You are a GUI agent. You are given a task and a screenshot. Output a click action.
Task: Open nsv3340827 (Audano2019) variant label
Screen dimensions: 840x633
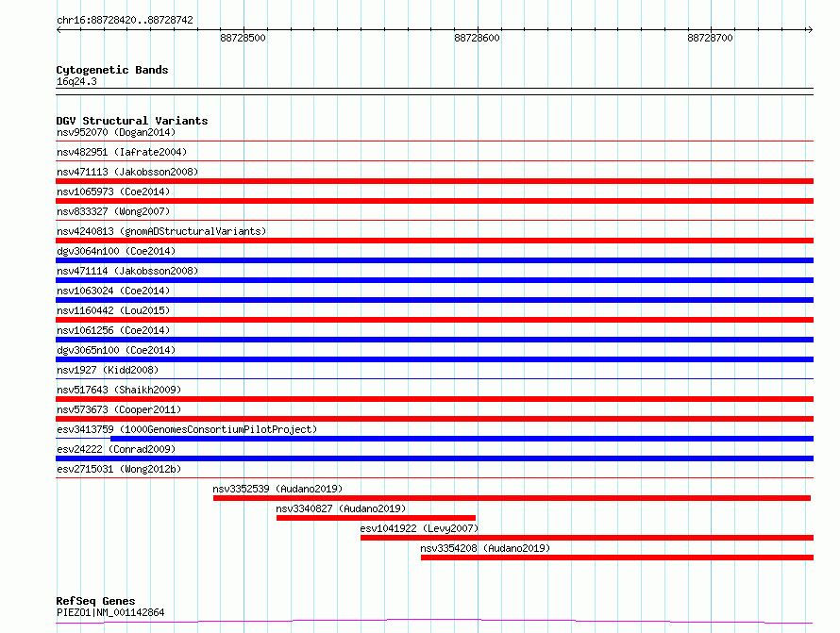coord(342,508)
